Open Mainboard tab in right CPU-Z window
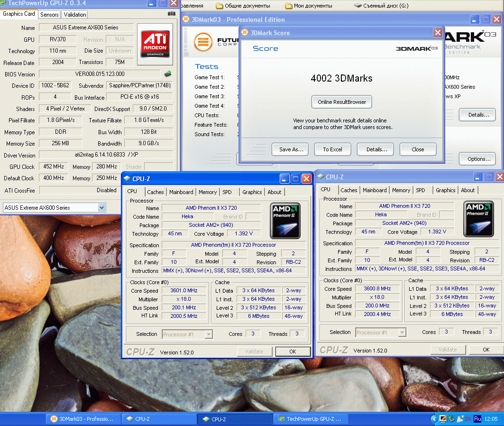The image size is (504, 426). [375, 190]
